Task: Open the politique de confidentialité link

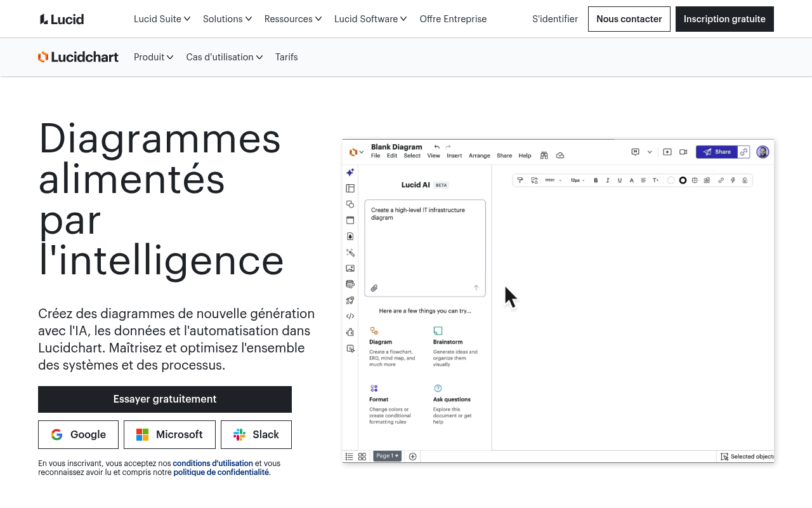Action: pyautogui.click(x=221, y=472)
